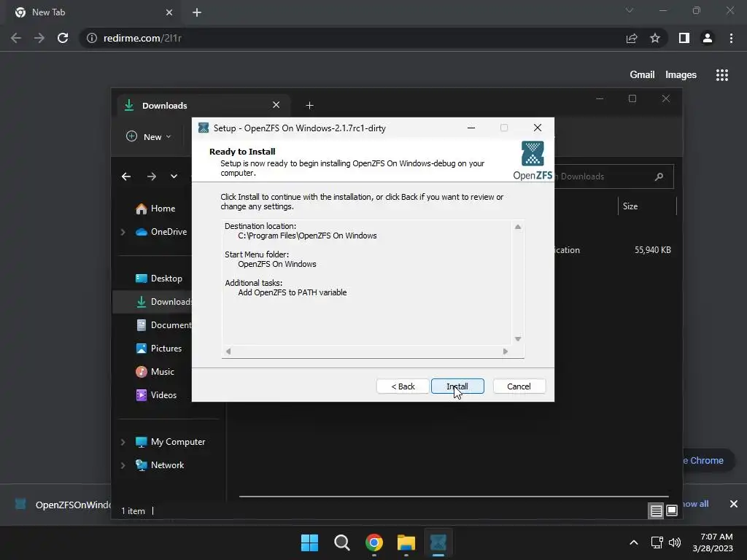Image resolution: width=747 pixels, height=560 pixels.
Task: Expand the Network tree node
Action: pos(123,465)
